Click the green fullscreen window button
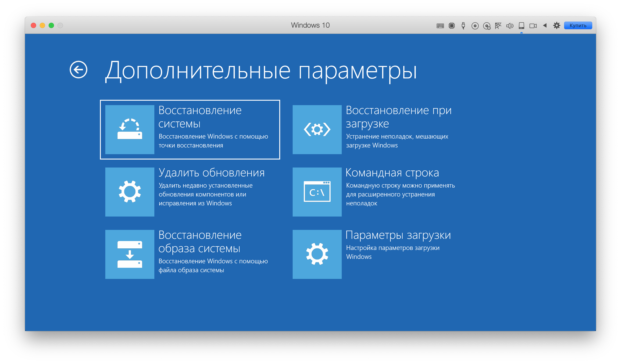The height and width of the screenshot is (364, 621). 51,25
